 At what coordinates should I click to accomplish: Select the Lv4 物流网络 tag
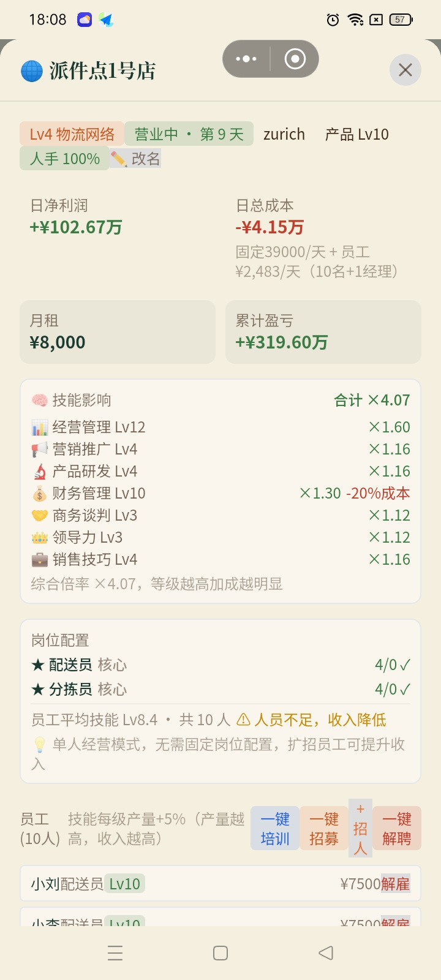[x=72, y=134]
